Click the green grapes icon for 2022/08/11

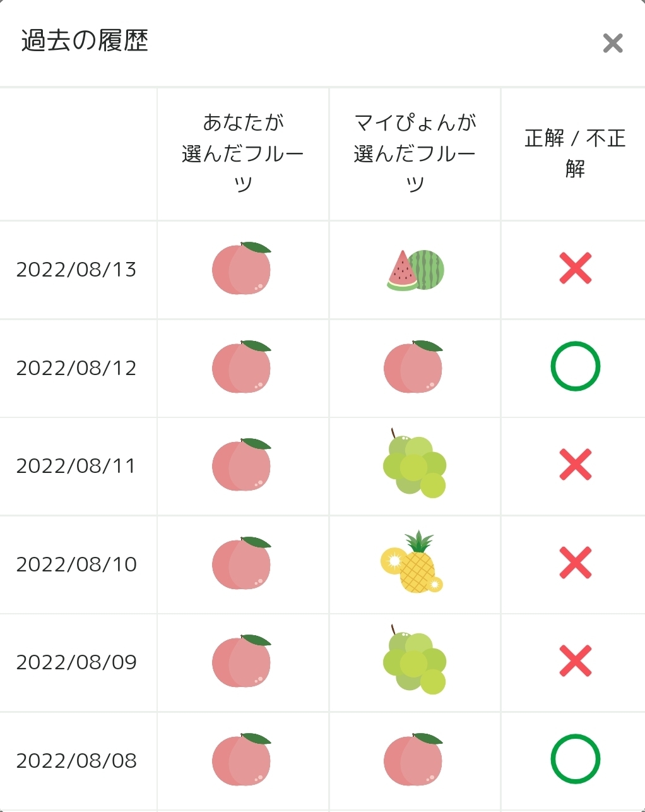click(x=414, y=465)
